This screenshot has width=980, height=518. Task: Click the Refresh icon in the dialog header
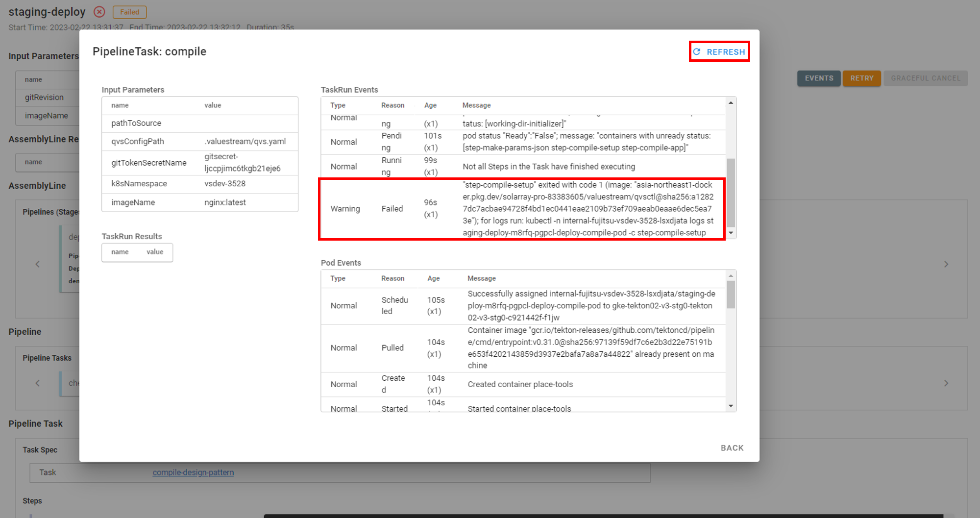pos(696,52)
